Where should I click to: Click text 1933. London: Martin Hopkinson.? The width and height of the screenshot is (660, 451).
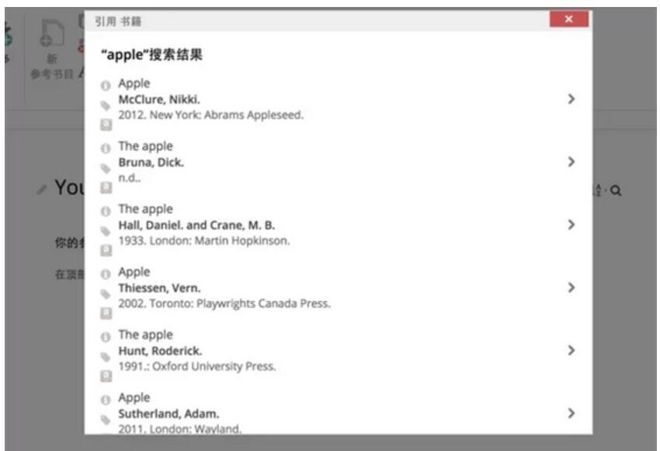click(x=204, y=241)
